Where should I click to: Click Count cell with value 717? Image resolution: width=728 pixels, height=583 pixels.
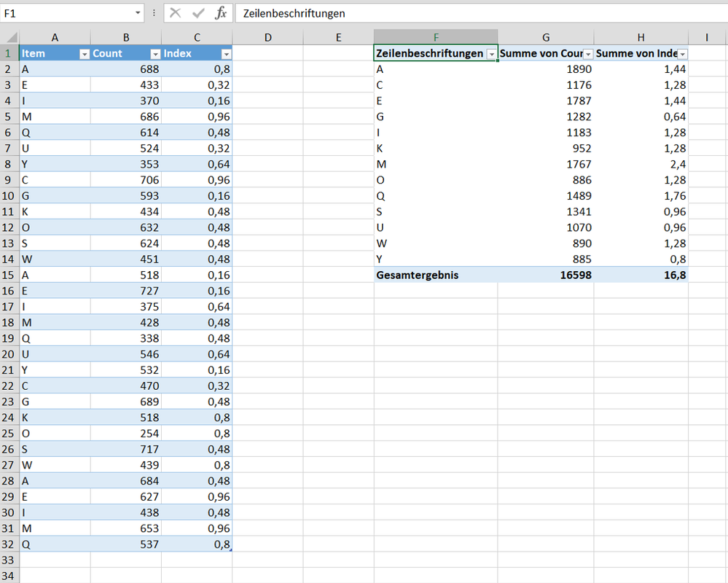coord(126,450)
